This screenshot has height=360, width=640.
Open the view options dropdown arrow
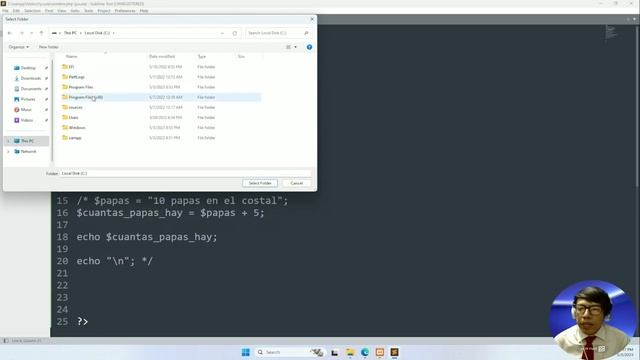point(296,47)
